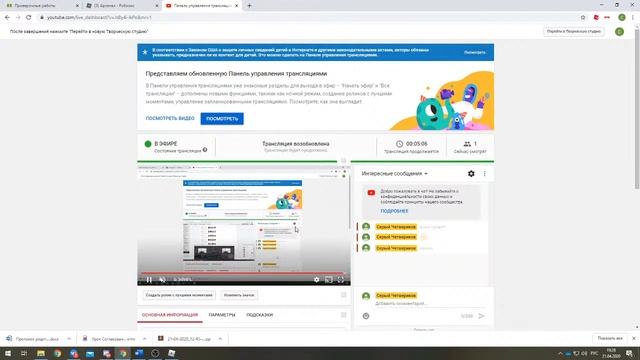Open Windows notification center icon
Screen dimensions: 640x360
pyautogui.click(x=630, y=353)
